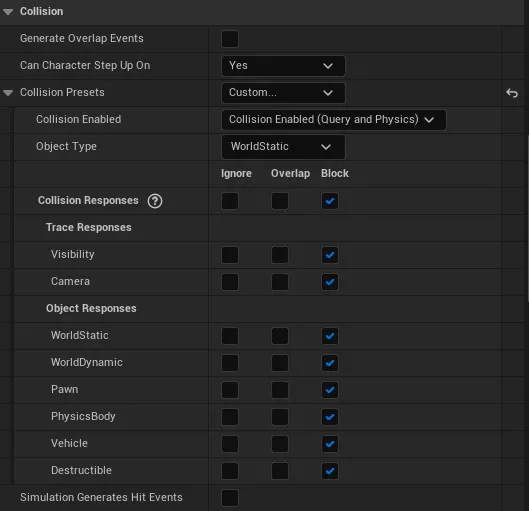This screenshot has width=529, height=511.
Task: Collapse the Collision Presets subsection triangle
Action: (8, 93)
